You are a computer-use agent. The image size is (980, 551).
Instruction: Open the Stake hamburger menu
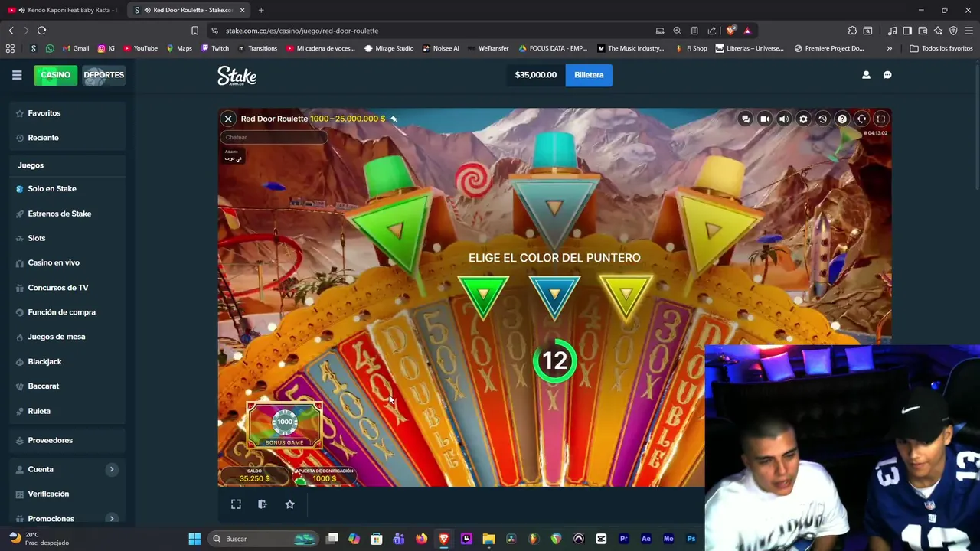17,75
